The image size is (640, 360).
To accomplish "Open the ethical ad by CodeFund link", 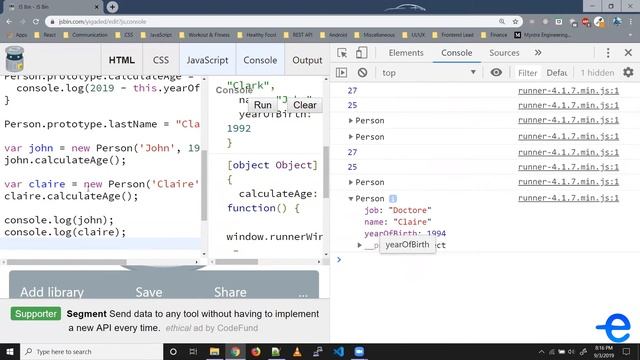I will [x=211, y=328].
